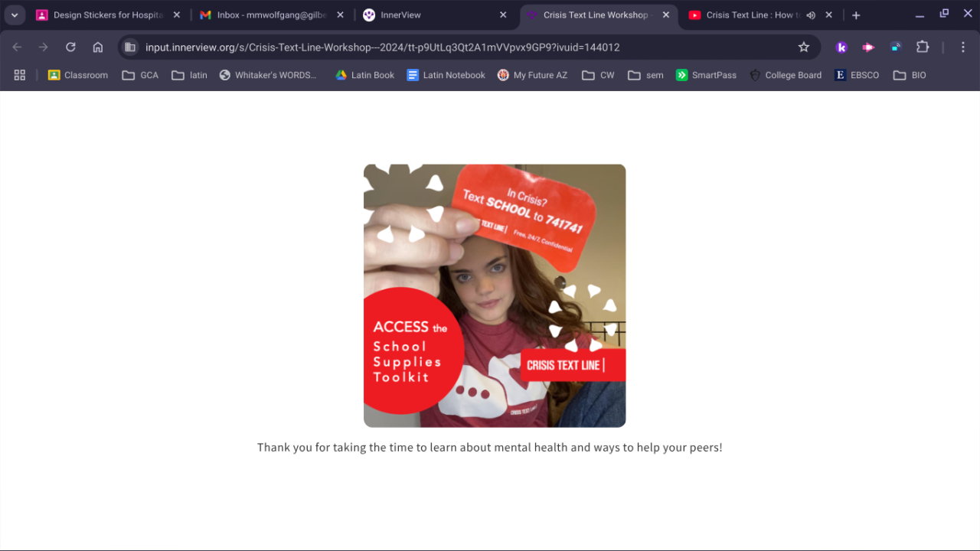Viewport: 980px width, 551px height.
Task: Open the pink extension icon beside 'k'
Action: pyautogui.click(x=868, y=47)
